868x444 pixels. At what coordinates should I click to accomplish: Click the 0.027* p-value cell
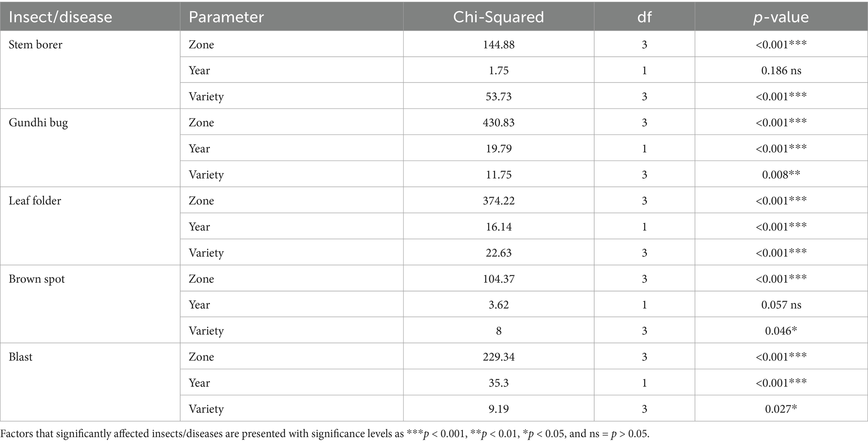[x=781, y=409]
